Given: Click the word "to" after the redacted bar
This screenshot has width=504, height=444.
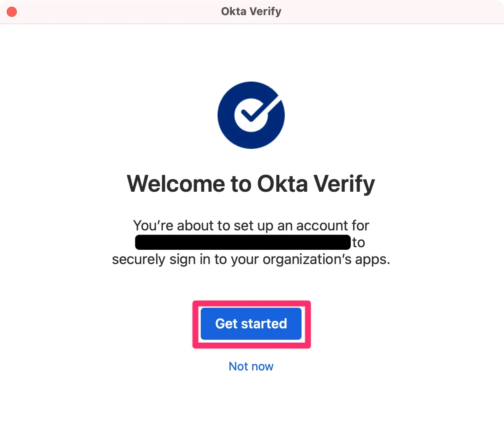Looking at the screenshot, I should point(358,243).
